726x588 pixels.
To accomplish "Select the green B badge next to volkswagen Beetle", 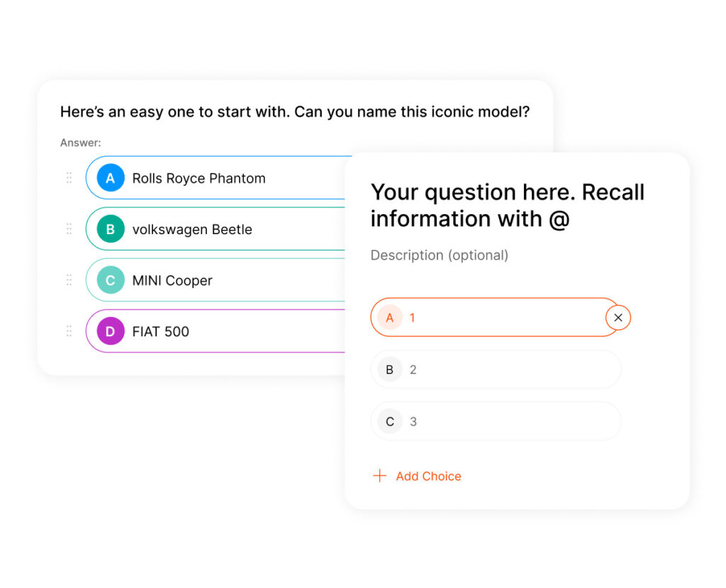I will 109,229.
